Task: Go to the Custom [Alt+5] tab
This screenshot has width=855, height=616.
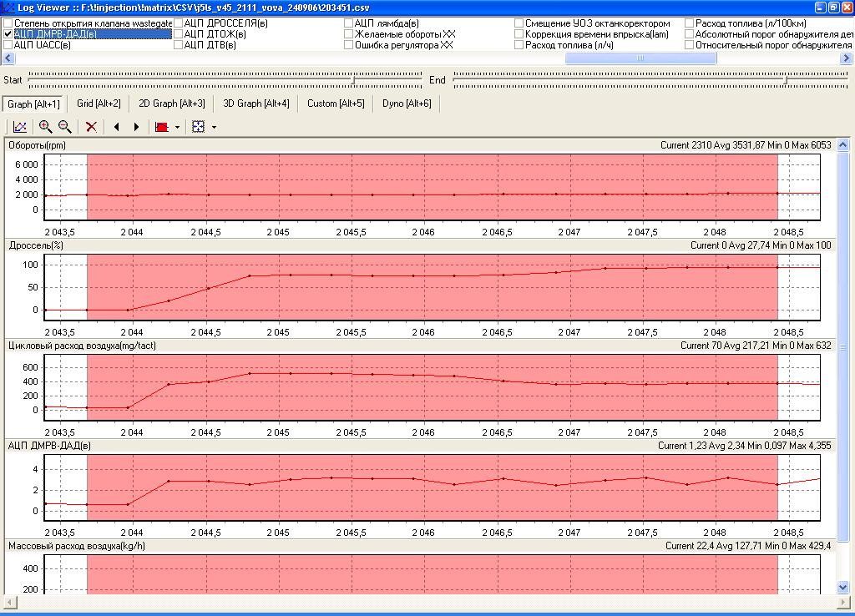Action: (x=336, y=104)
